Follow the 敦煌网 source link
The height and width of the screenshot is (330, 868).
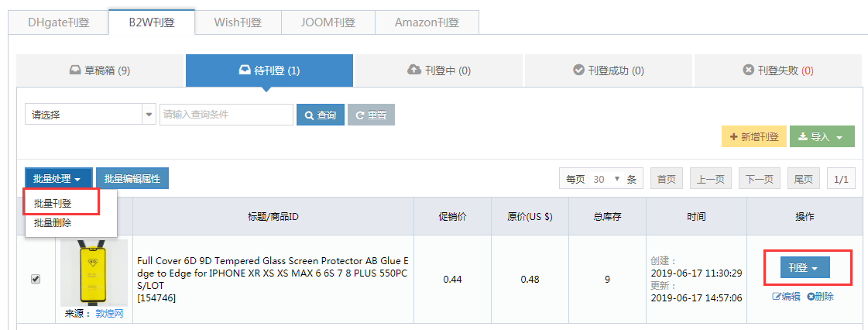pyautogui.click(x=110, y=314)
